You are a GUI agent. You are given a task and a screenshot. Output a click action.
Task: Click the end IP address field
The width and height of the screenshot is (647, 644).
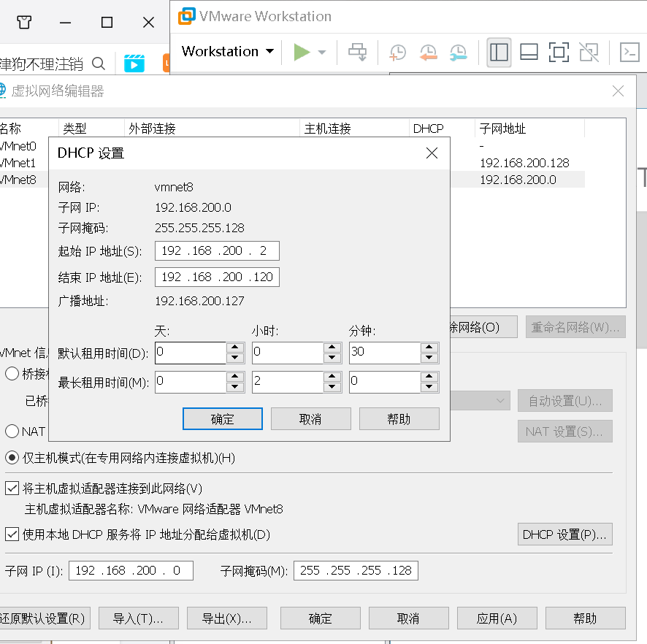[217, 277]
